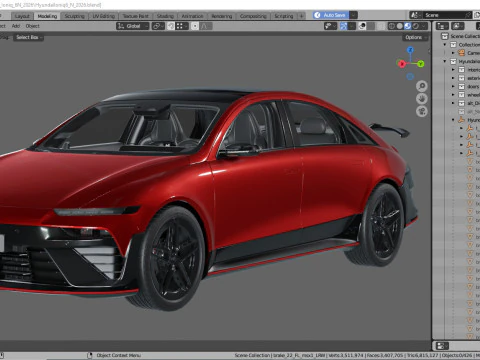Click the Auto Save button

[331, 15]
